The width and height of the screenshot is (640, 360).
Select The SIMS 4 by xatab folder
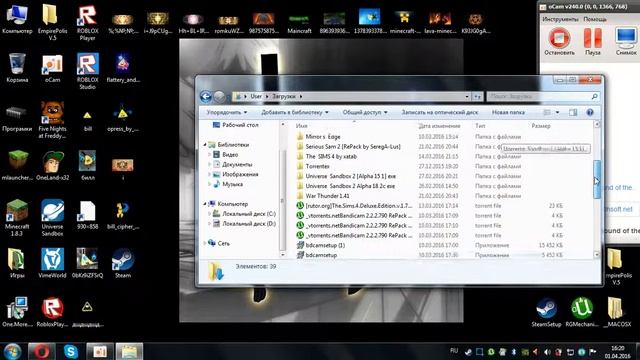327,156
